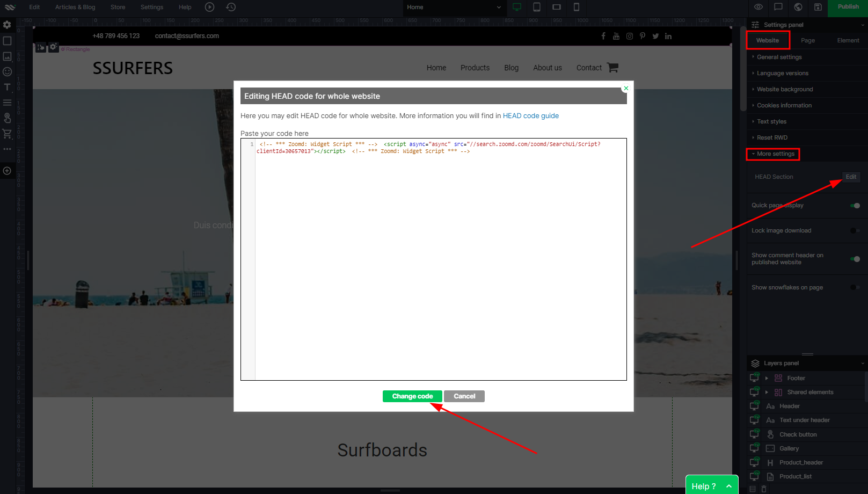Open the Help ? chat widget
The width and height of the screenshot is (868, 494).
(x=712, y=485)
